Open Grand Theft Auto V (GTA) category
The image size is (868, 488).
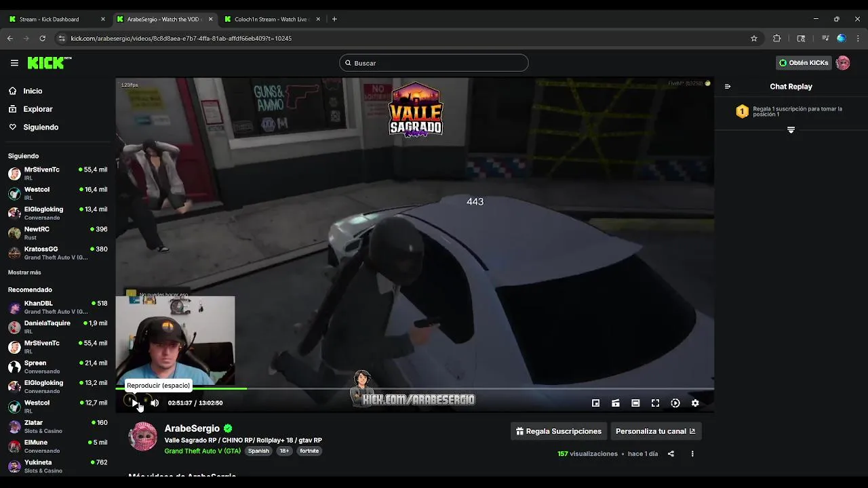pyautogui.click(x=202, y=451)
